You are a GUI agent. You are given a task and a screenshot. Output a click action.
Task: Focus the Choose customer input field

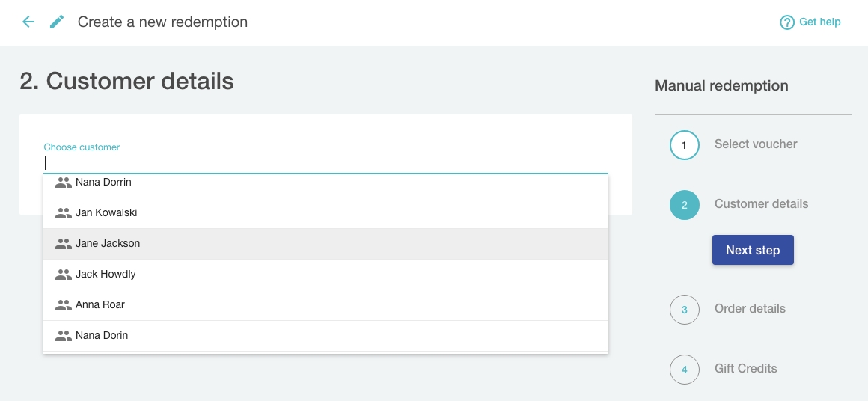click(325, 163)
